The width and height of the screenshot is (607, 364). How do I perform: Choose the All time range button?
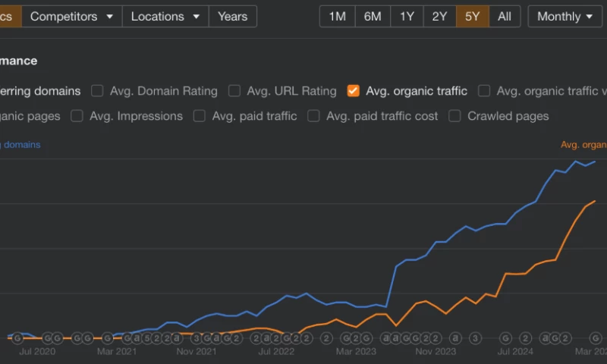point(505,16)
